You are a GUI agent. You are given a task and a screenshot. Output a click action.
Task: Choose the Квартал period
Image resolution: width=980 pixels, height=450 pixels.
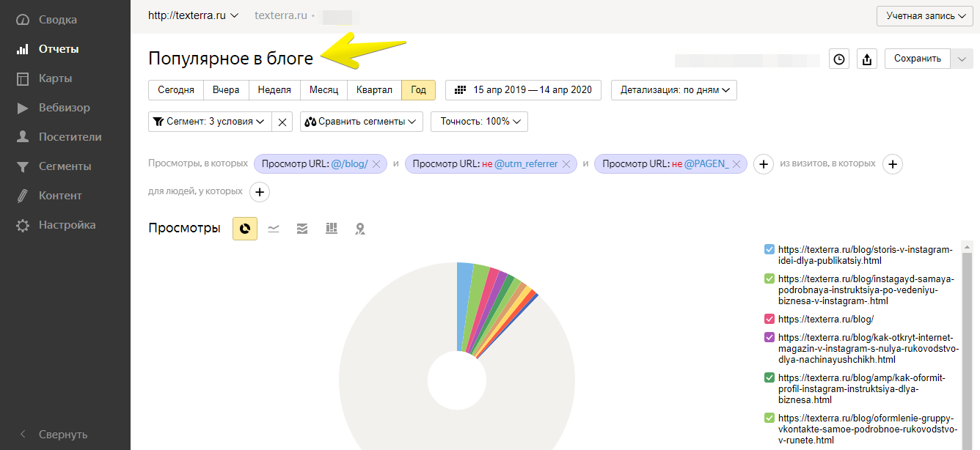[x=374, y=90]
